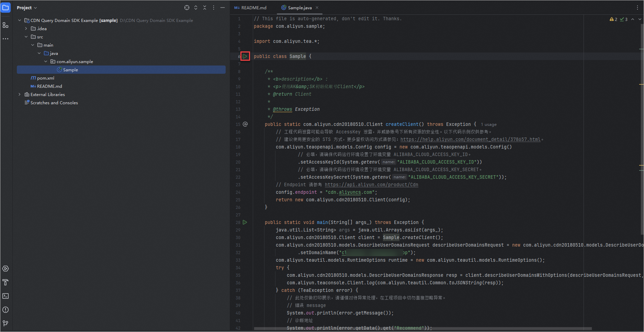
Task: Click 'catch (TeaException error)' line
Action: pos(317,290)
